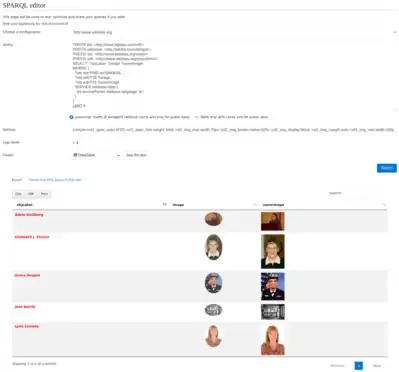This screenshot has height=372, width=399.
Task: Open Jean Bartik's square image
Action: pyautogui.click(x=273, y=312)
